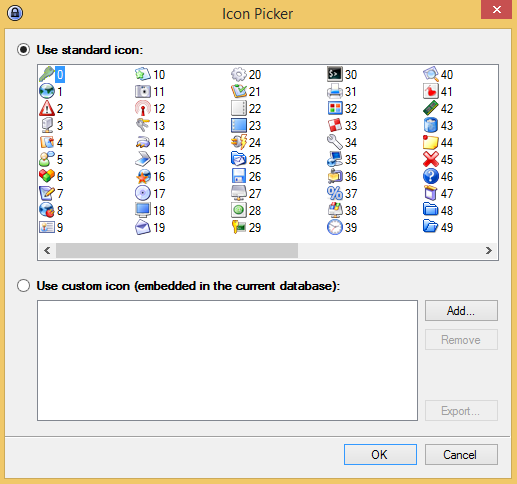The width and height of the screenshot is (517, 484).
Task: Dismiss dialog with Cancel button
Action: click(461, 454)
